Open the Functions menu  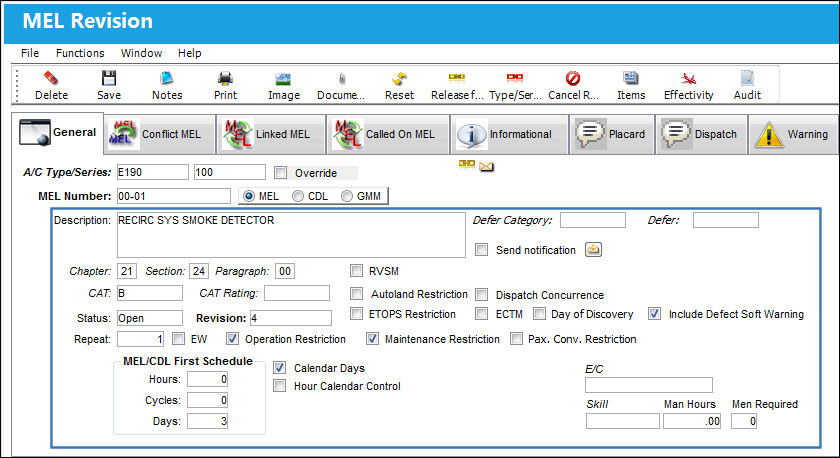(x=80, y=53)
